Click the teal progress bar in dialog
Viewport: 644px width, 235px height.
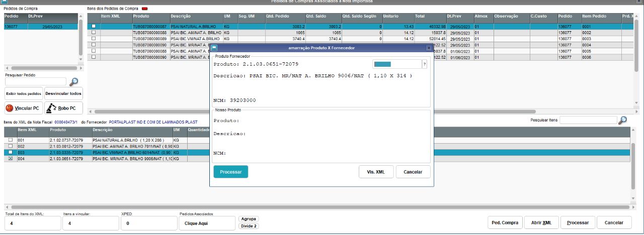pos(383,64)
